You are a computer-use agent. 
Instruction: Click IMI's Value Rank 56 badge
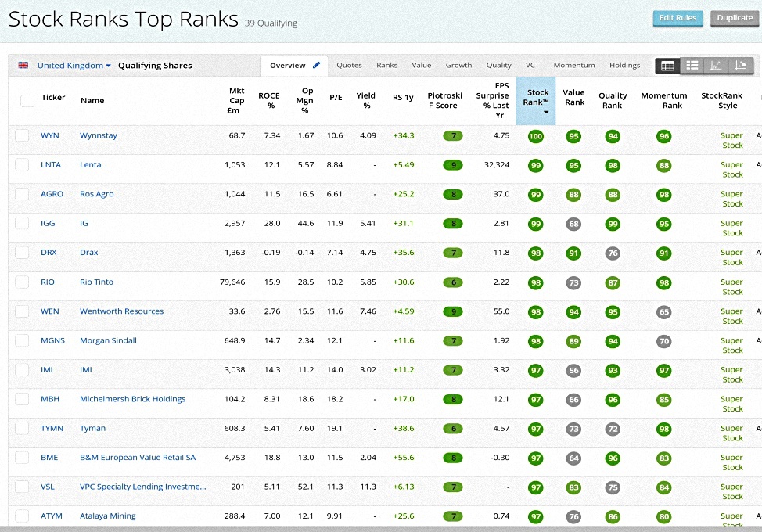574,370
